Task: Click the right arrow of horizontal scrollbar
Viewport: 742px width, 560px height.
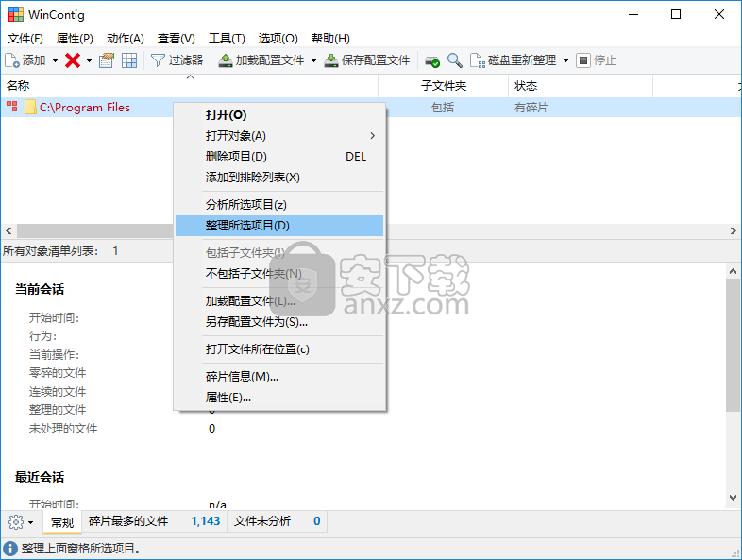Action: 733,231
